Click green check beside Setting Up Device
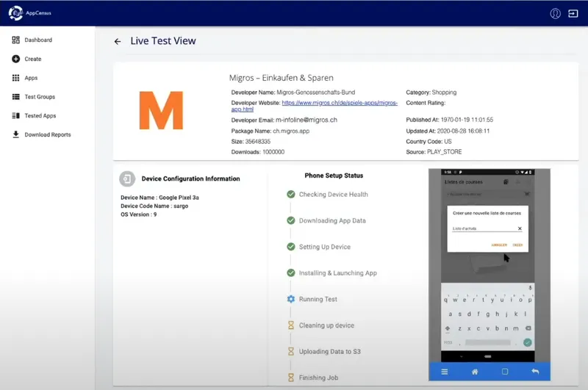This screenshot has width=588, height=390. click(290, 247)
